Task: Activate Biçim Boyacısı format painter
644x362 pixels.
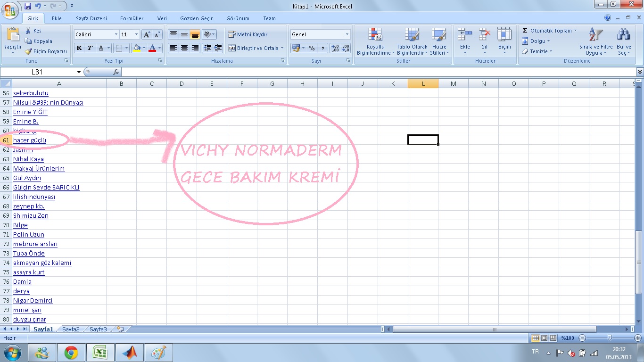Action: click(46, 51)
